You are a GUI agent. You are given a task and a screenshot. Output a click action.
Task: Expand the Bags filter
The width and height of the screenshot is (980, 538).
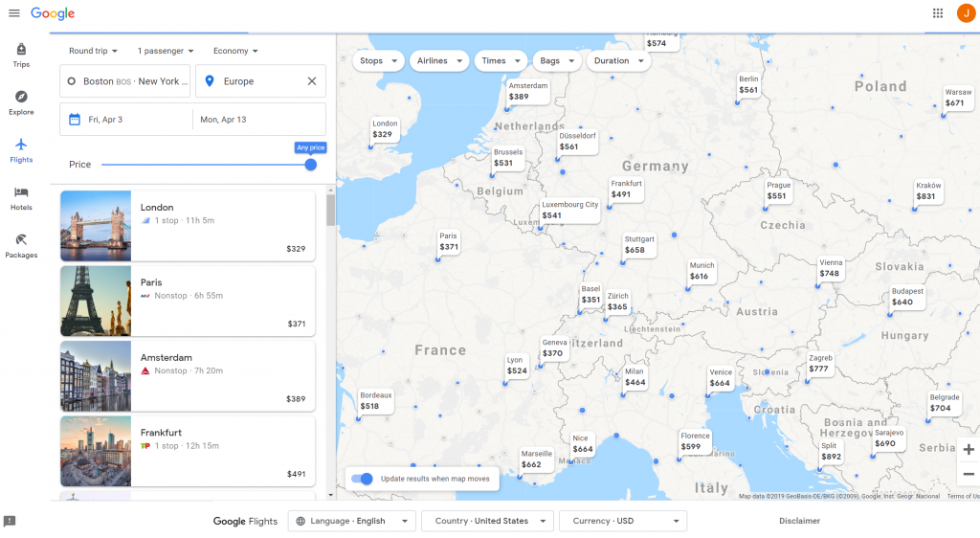click(x=557, y=60)
